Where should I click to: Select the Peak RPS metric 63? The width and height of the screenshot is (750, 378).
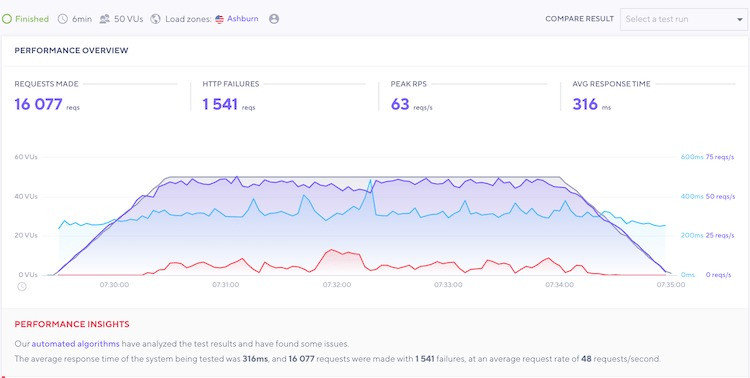400,104
